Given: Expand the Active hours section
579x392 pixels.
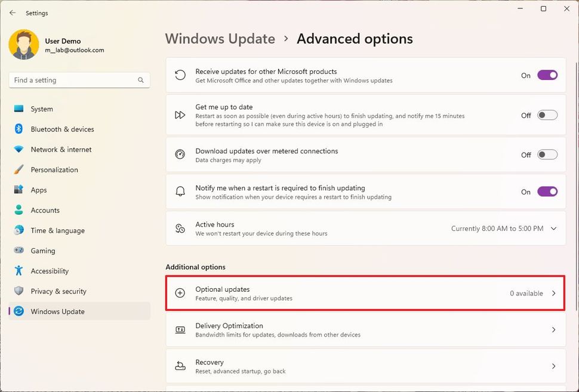Looking at the screenshot, I should pos(552,228).
